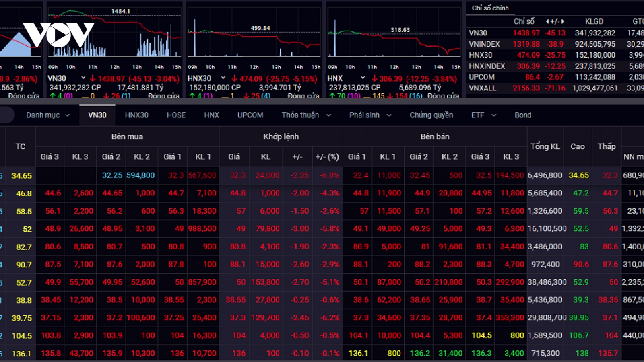Screen dimensions: 644x362
Task: Click total volume 38,486,300 cell
Action: click(x=545, y=282)
